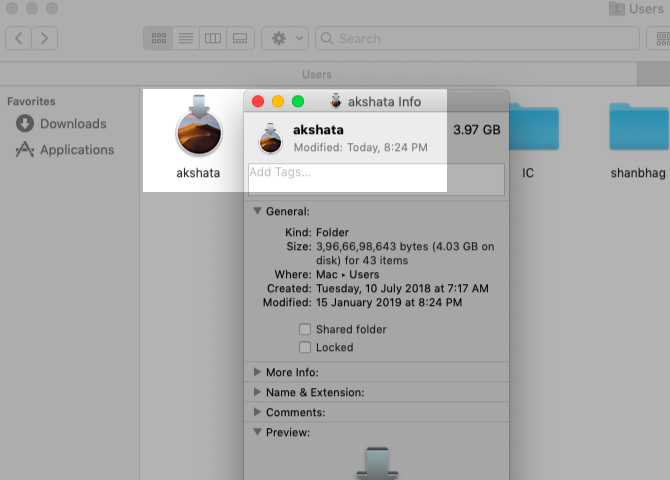Collapse the Preview section
The image size is (670, 480).
[257, 432]
